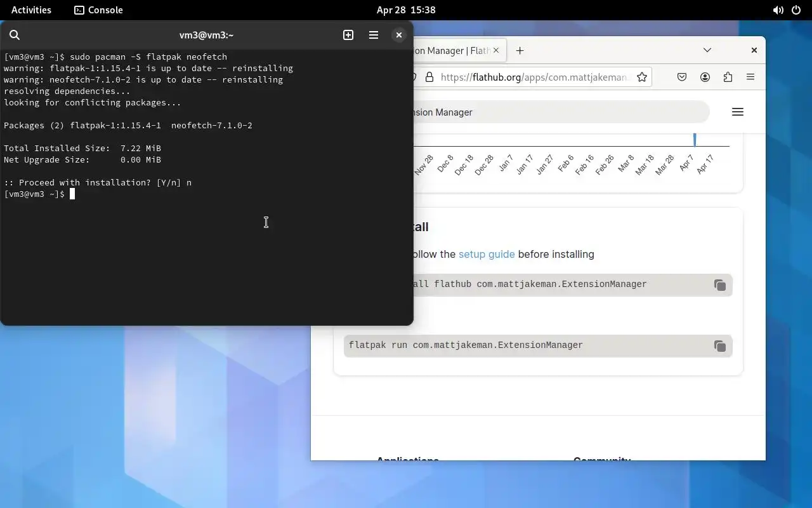Expand the Firefox list all tabs chevron
812x508 pixels.
(x=707, y=50)
